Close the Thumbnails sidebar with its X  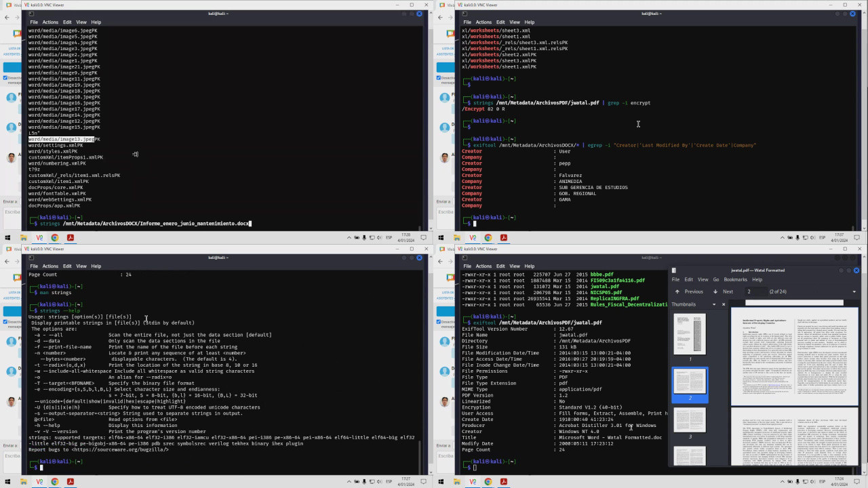(724, 304)
